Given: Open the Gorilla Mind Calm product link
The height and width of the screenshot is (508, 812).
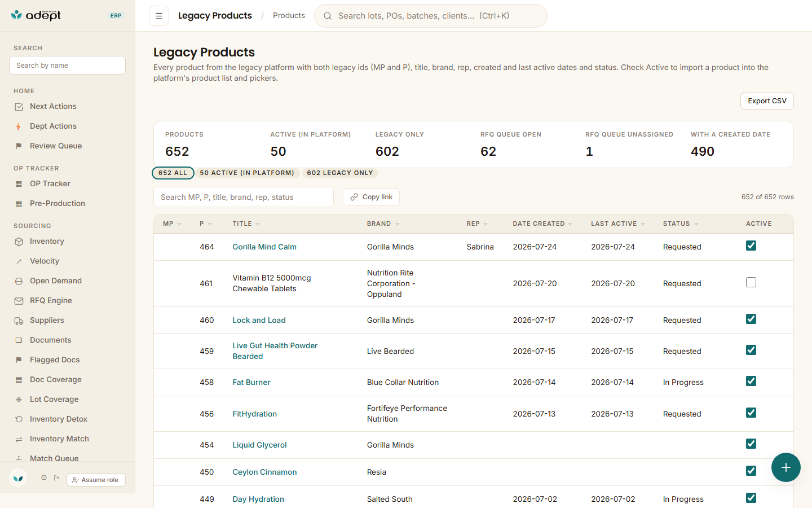Looking at the screenshot, I should click(264, 247).
